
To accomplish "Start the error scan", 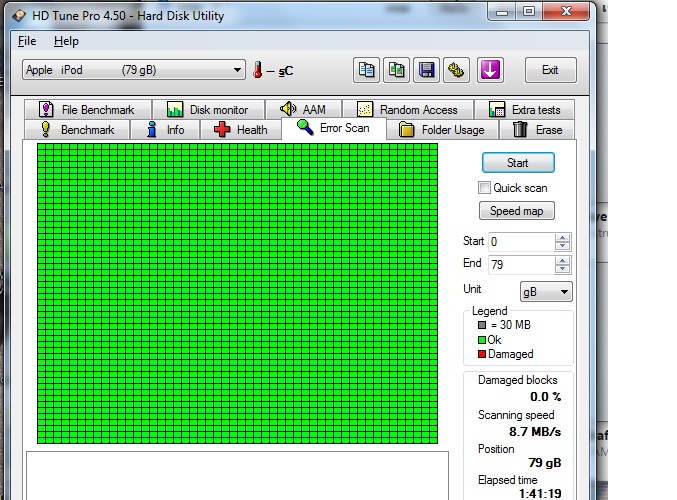I will 518,163.
